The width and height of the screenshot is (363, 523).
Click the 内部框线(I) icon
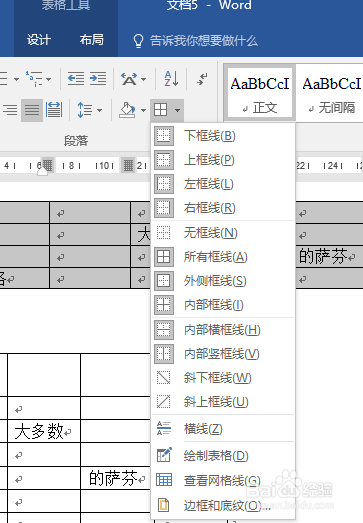163,305
